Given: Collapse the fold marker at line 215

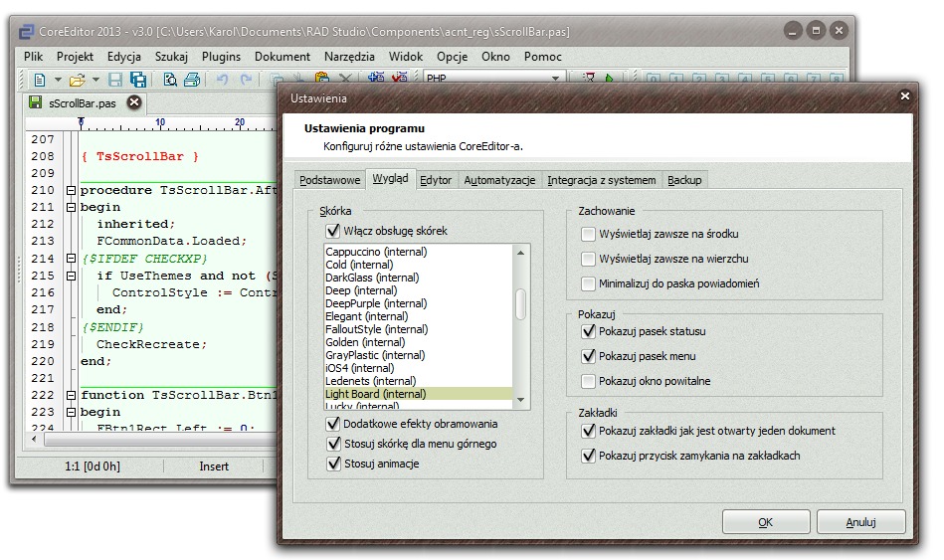Looking at the screenshot, I should click(71, 276).
